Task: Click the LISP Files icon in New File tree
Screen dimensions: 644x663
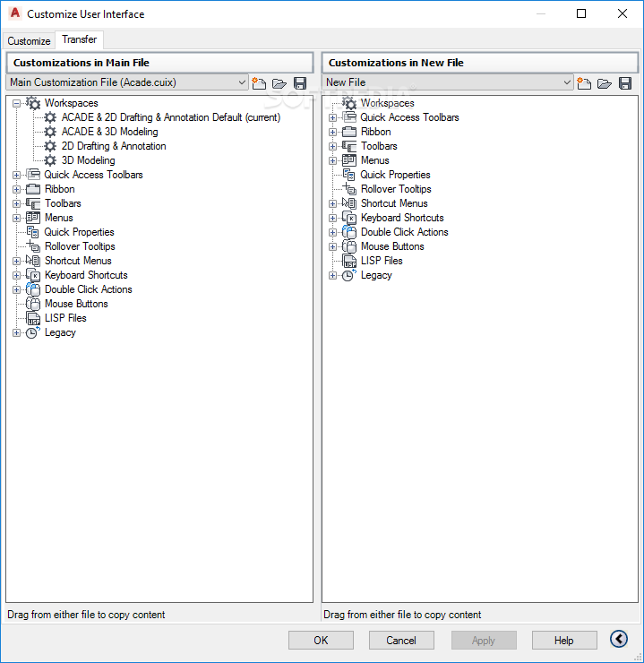Action: [349, 261]
